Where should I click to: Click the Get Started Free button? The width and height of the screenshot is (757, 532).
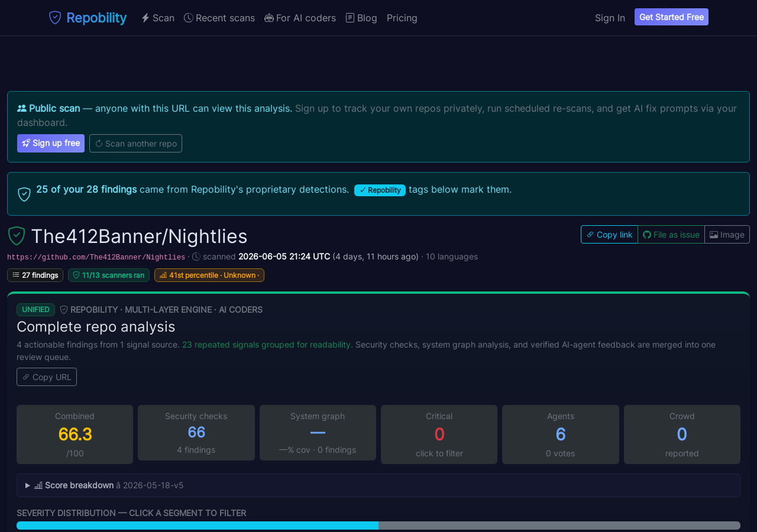(671, 17)
